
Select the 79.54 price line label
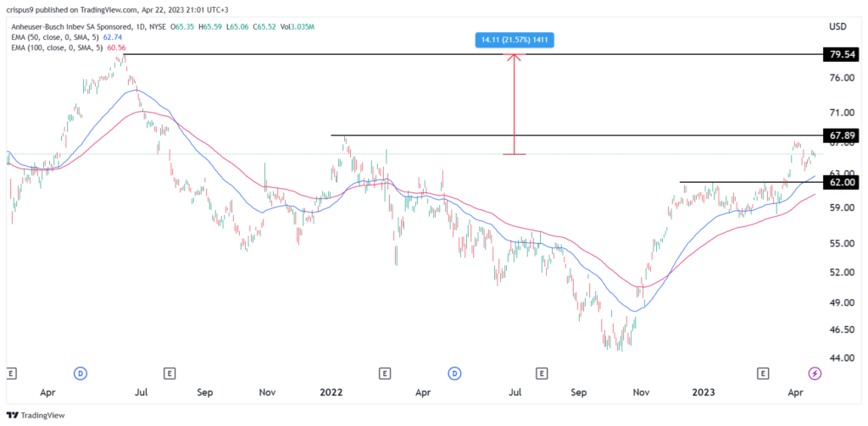(843, 55)
